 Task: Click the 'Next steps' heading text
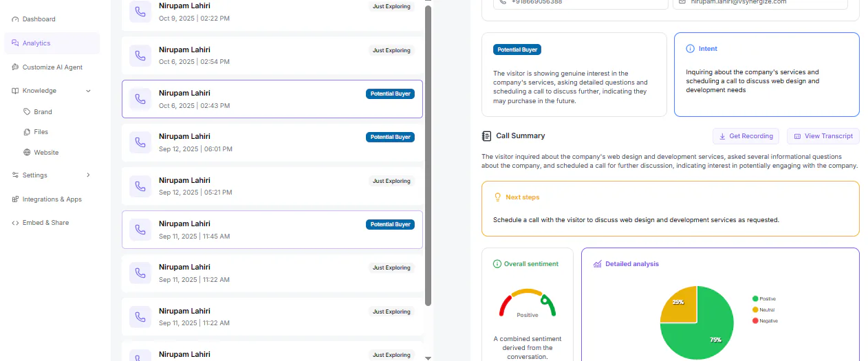523,197
